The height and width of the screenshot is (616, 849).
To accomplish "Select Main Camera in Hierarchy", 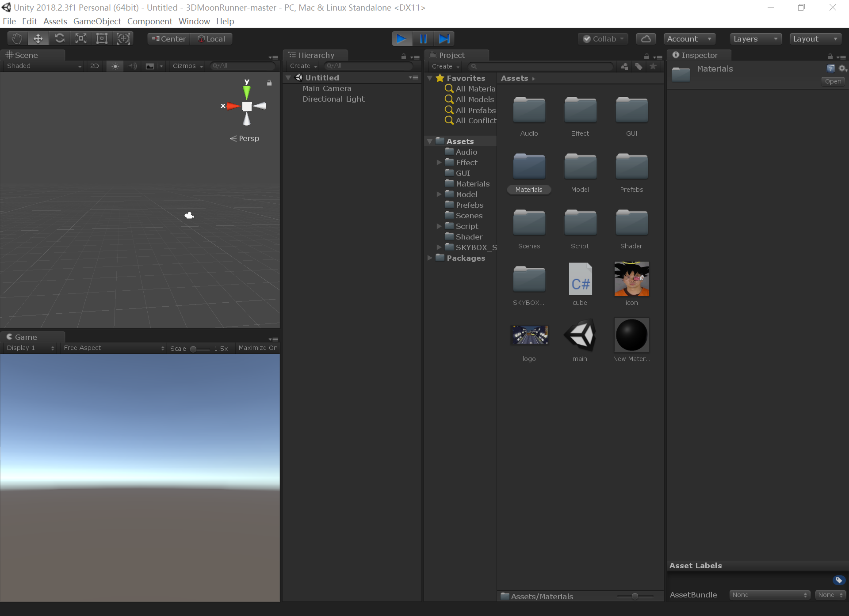I will 327,88.
